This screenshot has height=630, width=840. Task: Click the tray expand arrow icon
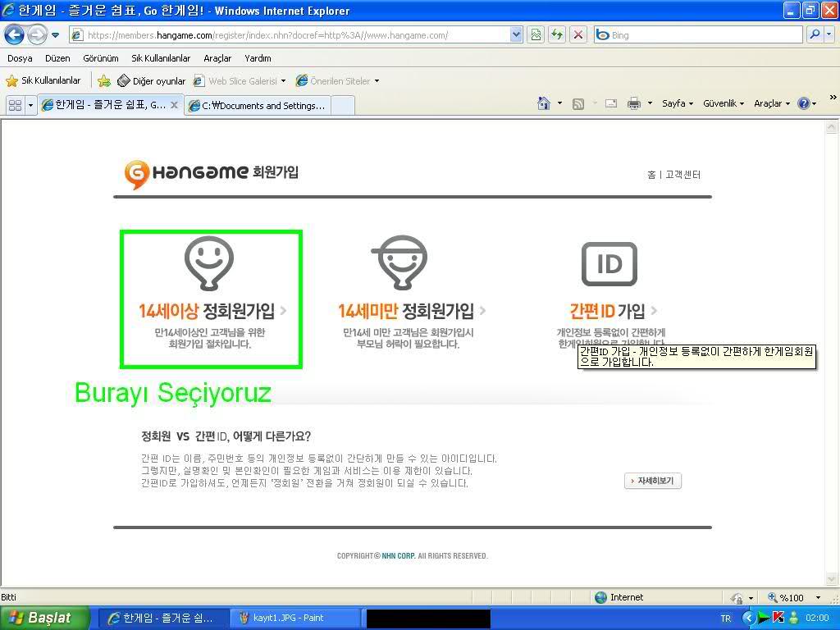748,618
